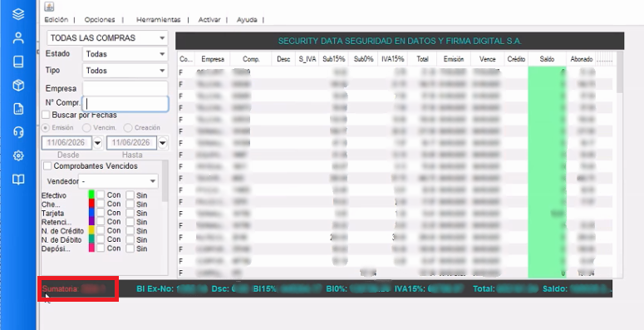644x330 pixels.
Task: Open the Tipo Todos dropdown
Action: pos(125,71)
